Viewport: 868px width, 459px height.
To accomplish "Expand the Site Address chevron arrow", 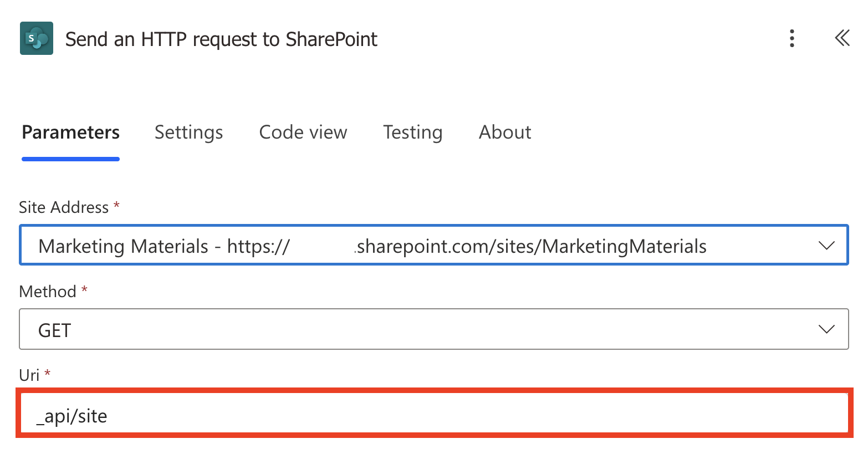I will coord(826,246).
